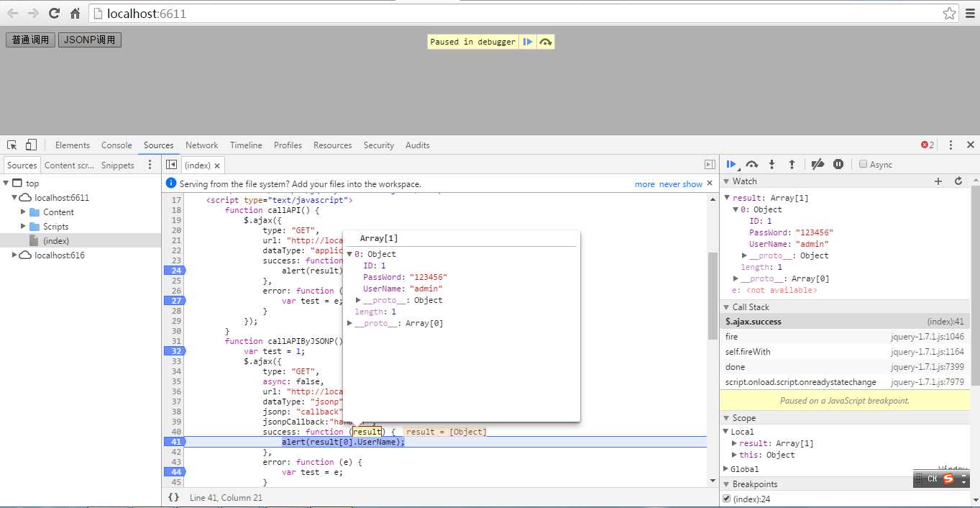Screen dimensions: 980x508
Task: Click the 普通调用 button
Action: click(x=30, y=40)
